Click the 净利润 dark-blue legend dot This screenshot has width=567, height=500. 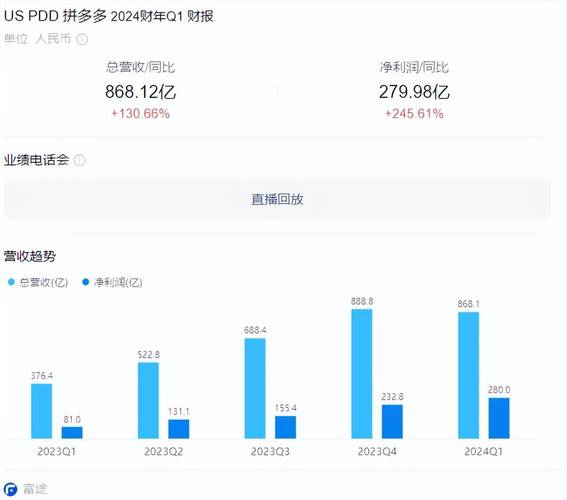click(86, 282)
